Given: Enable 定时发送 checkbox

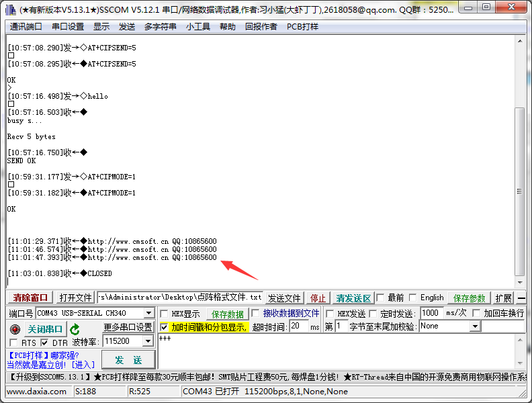Looking at the screenshot, I should (373, 314).
